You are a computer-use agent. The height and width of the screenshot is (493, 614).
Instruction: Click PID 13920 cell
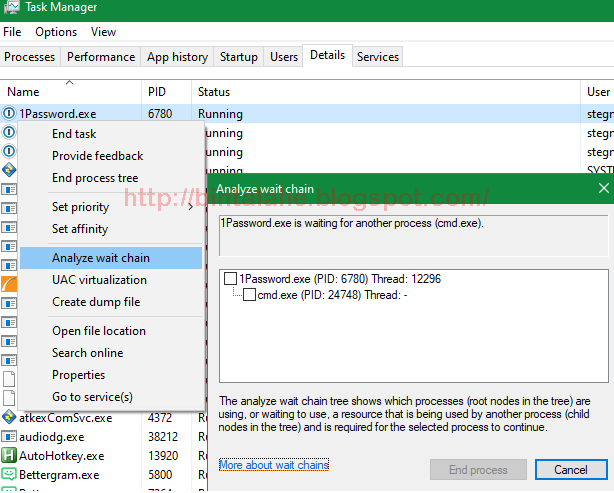pos(163,456)
